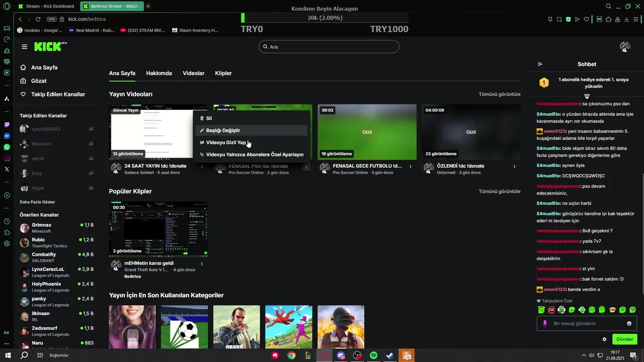Viewport: 644px width, 362px height.
Task: Click the Gönder send button
Action: [625, 339]
